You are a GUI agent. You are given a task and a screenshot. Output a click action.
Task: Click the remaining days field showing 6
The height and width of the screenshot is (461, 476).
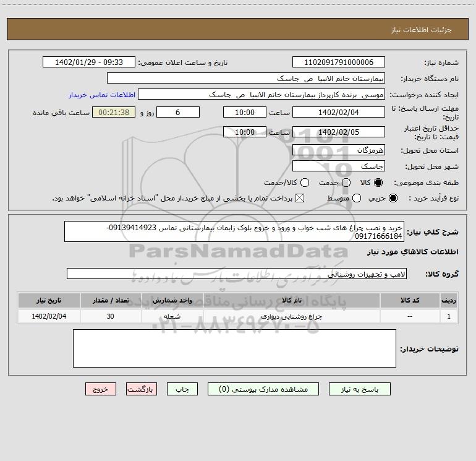click(178, 112)
